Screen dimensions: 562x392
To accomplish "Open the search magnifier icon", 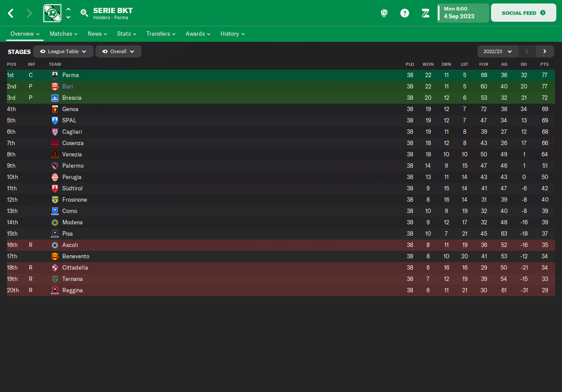I will [x=84, y=13].
